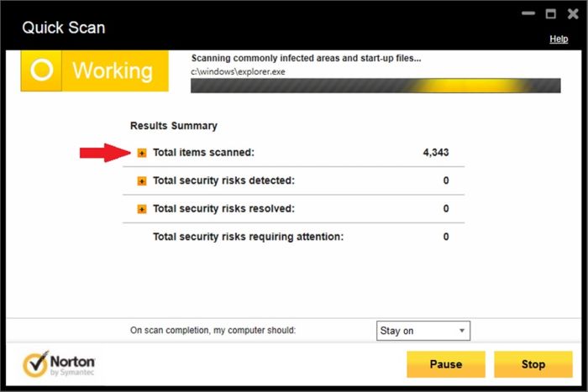Click Total security risks requiring attention row

tap(294, 237)
